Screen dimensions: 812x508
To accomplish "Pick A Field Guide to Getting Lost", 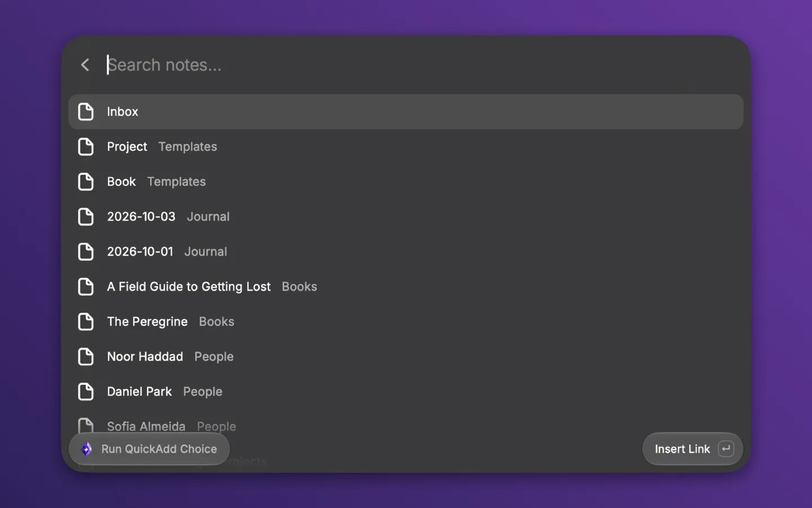I will coord(406,287).
